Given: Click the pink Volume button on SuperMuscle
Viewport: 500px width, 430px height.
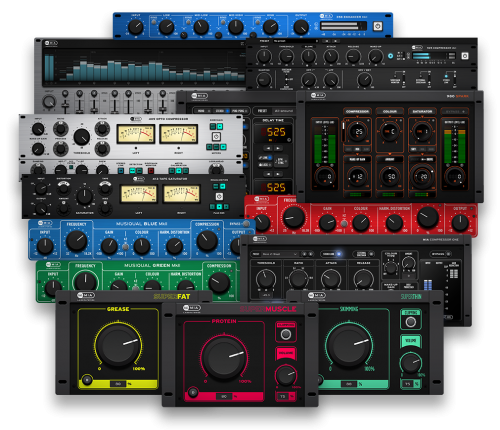Looking at the screenshot, I should click(x=286, y=353).
